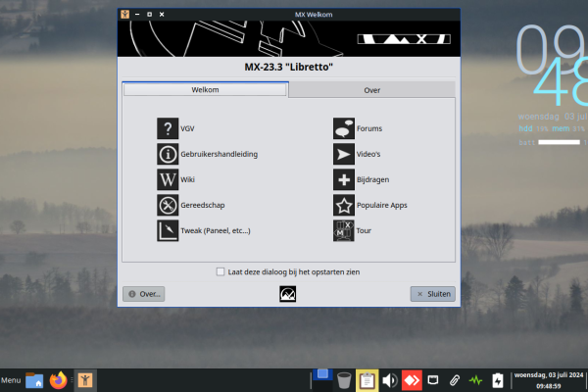Open the Populaire Apps star icon
Screen dimensions: 588x392
343,205
